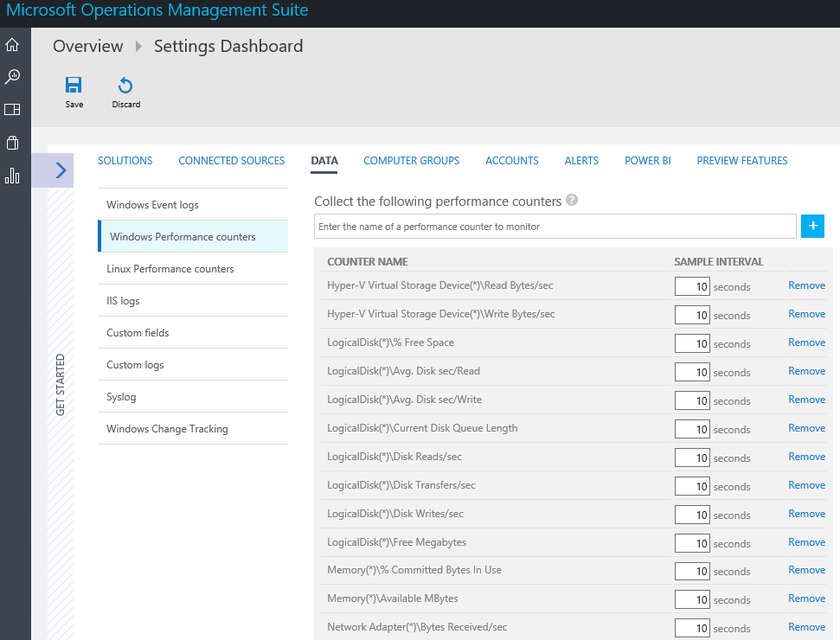This screenshot has width=840, height=640.
Task: Save the settings changes
Action: (74, 93)
